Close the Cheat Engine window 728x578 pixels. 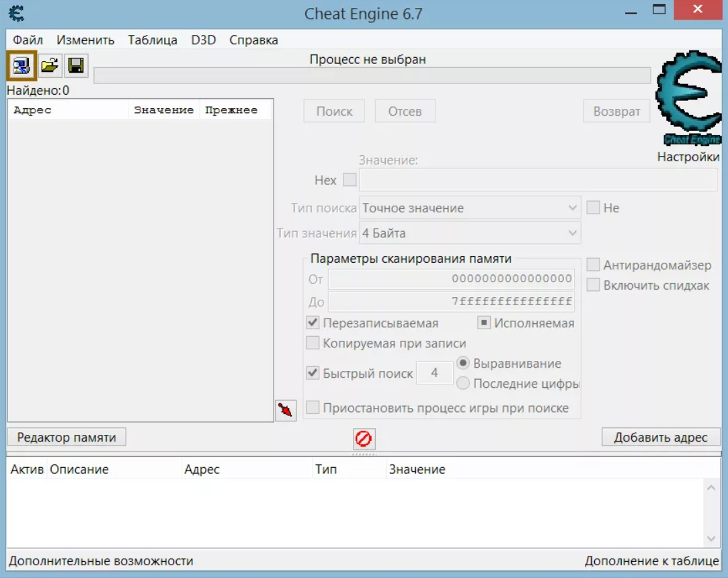697,9
